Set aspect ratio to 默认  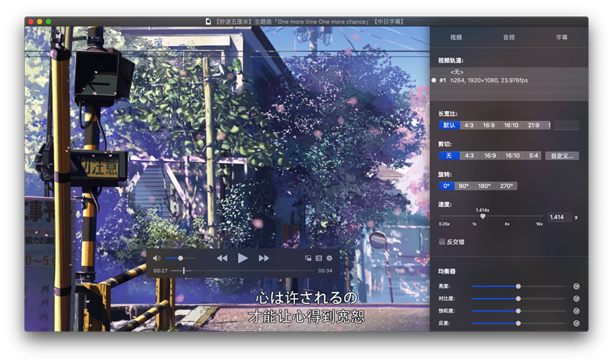click(x=449, y=125)
